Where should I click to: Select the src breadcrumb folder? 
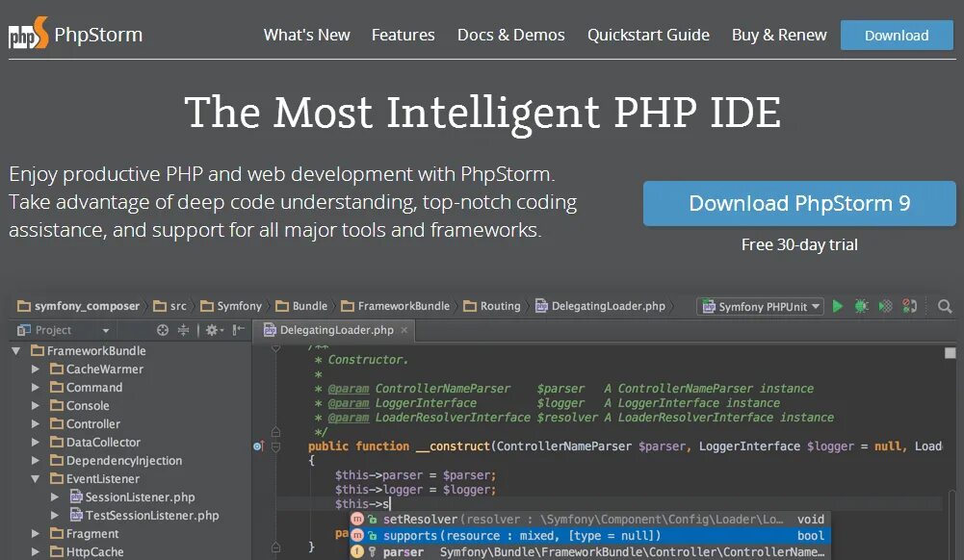click(x=169, y=306)
